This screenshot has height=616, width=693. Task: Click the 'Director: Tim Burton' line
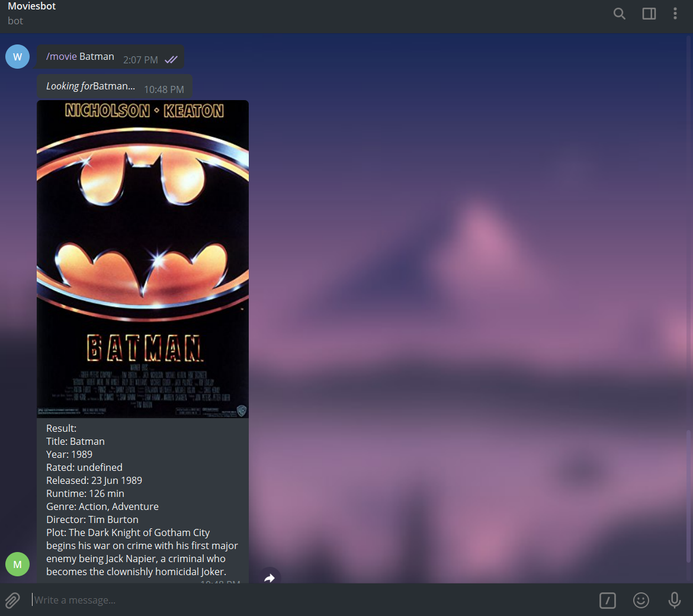click(x=92, y=519)
